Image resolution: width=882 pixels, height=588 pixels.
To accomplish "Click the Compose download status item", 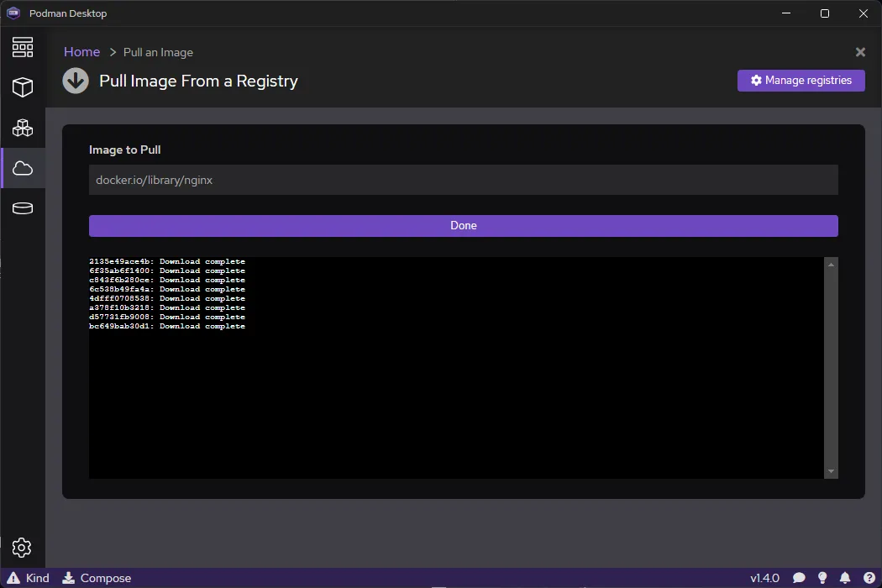I will 97,578.
